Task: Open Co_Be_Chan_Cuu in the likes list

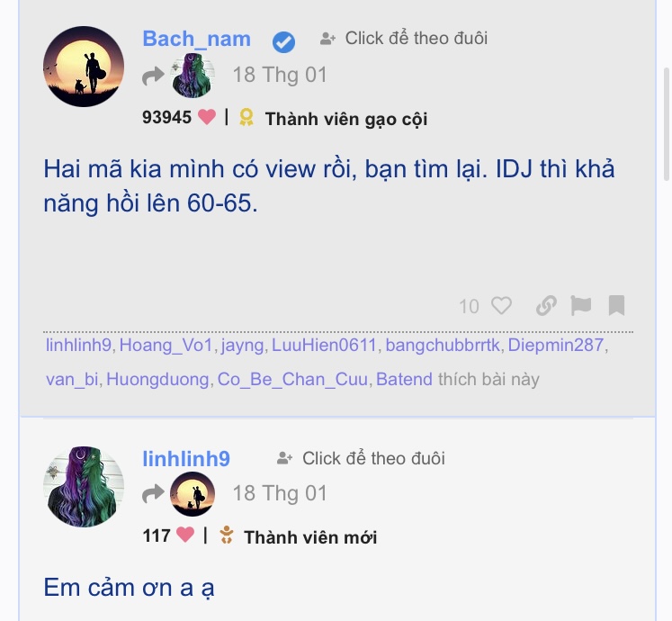Action: [x=292, y=380]
